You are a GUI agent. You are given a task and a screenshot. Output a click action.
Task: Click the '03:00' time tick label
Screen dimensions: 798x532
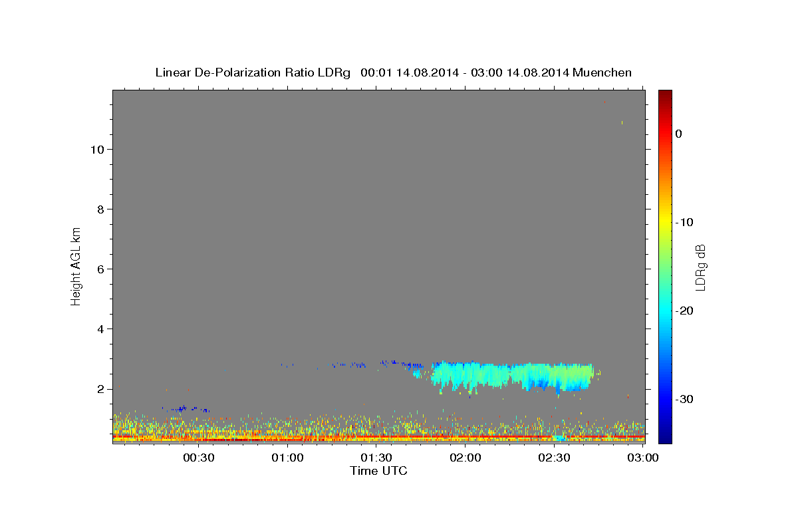[643, 458]
